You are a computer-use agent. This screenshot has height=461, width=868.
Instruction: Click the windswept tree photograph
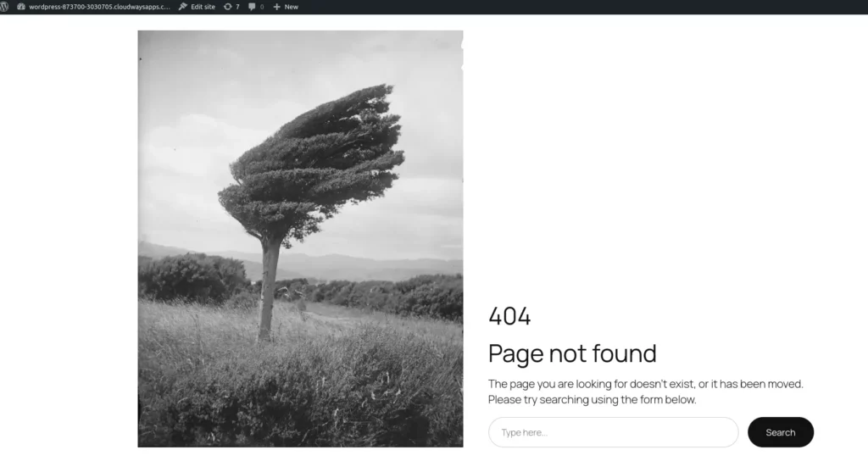[300, 238]
